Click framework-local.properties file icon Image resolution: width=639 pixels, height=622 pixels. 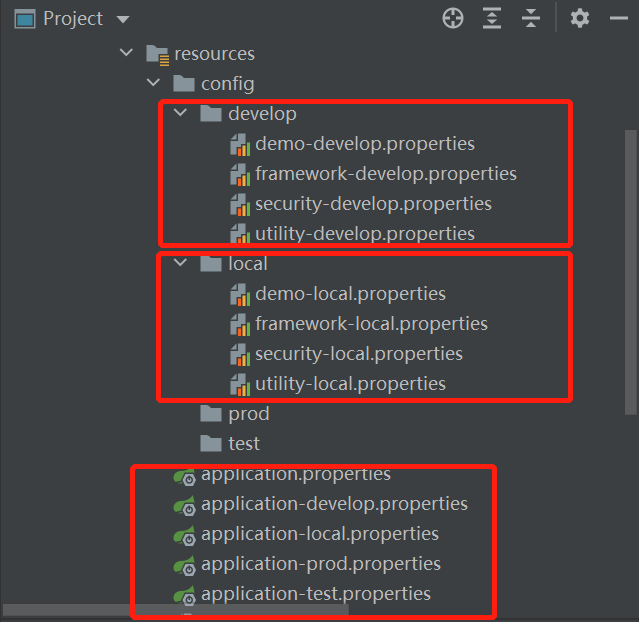240,325
